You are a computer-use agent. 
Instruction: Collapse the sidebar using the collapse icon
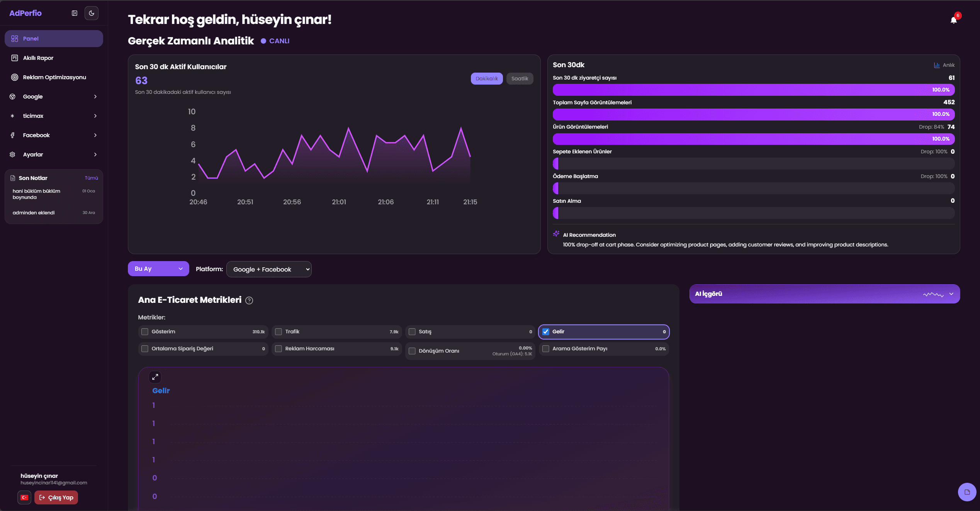(74, 13)
